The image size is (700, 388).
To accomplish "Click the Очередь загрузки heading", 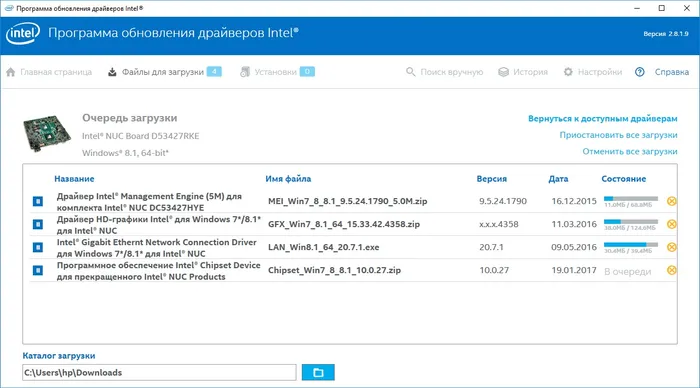I will click(x=129, y=118).
